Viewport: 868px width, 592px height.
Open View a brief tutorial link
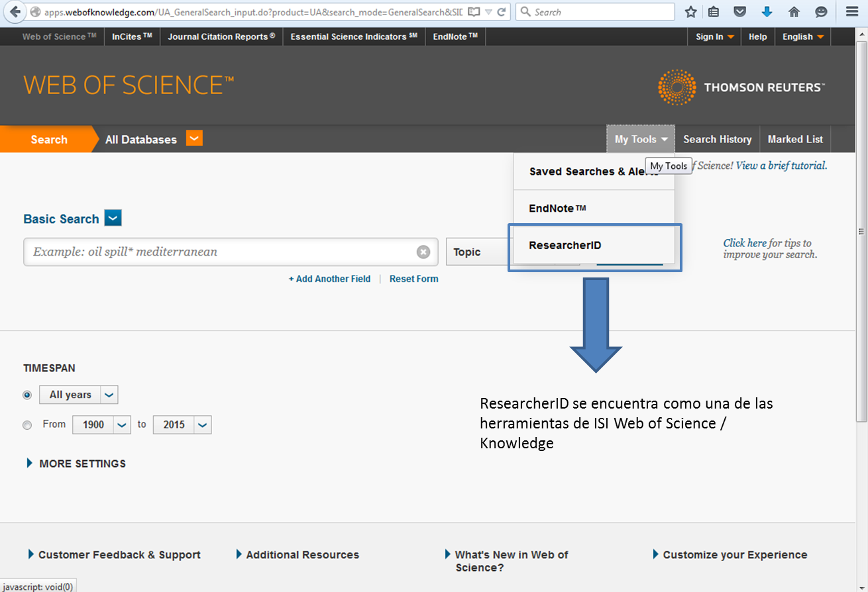tap(781, 166)
